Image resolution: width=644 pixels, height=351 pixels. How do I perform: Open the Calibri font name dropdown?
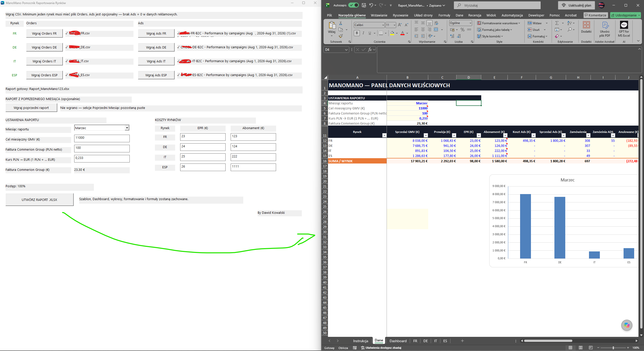click(x=383, y=25)
